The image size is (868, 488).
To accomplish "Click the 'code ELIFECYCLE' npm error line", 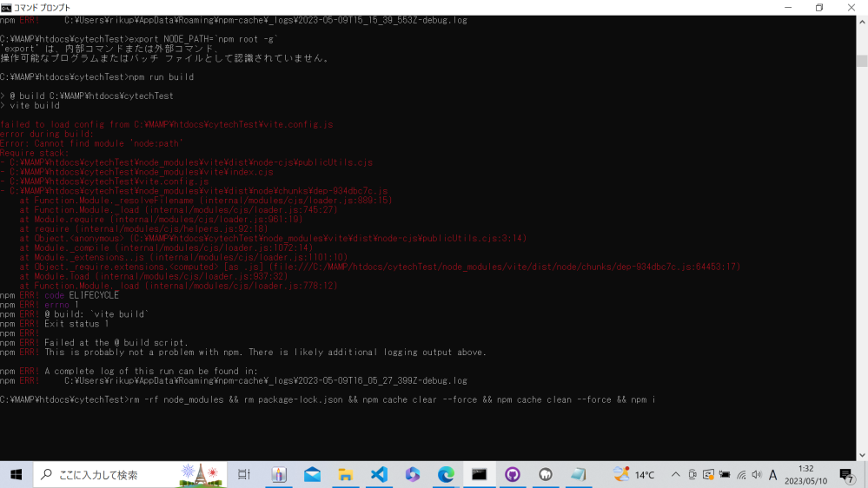I will click(59, 295).
